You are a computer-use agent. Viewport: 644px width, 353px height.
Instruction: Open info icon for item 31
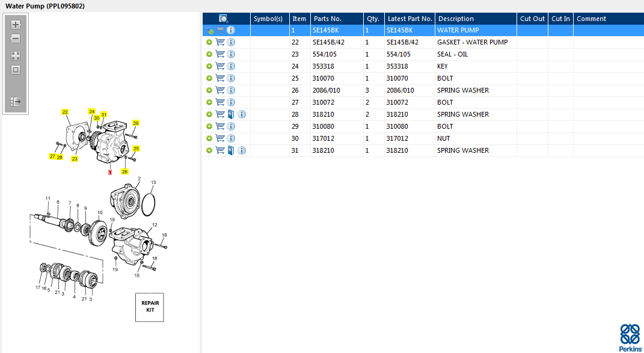[x=241, y=150]
